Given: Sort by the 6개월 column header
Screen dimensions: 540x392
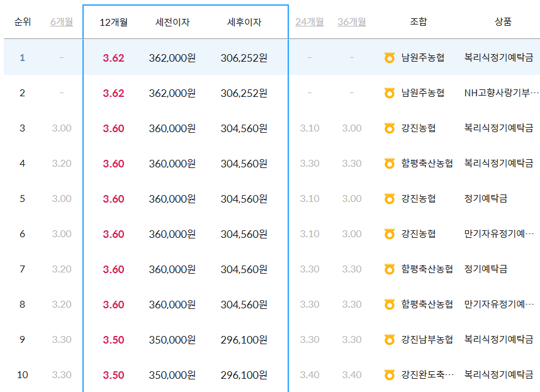Looking at the screenshot, I should click(x=62, y=21).
